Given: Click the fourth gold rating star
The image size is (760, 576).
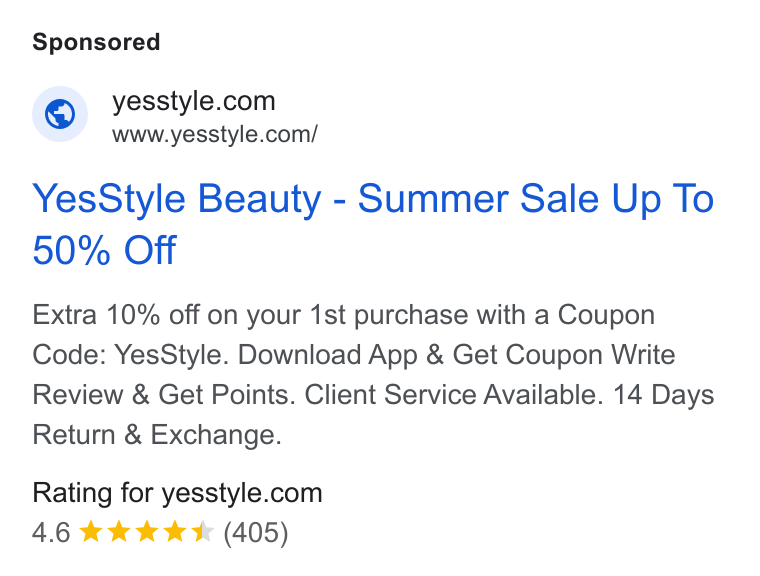Looking at the screenshot, I should tap(174, 532).
